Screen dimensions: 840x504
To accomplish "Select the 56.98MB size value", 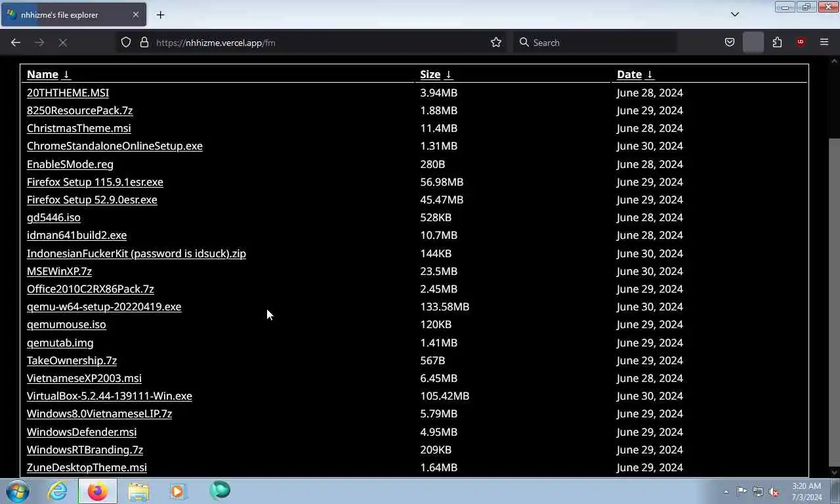I will pos(442,182).
